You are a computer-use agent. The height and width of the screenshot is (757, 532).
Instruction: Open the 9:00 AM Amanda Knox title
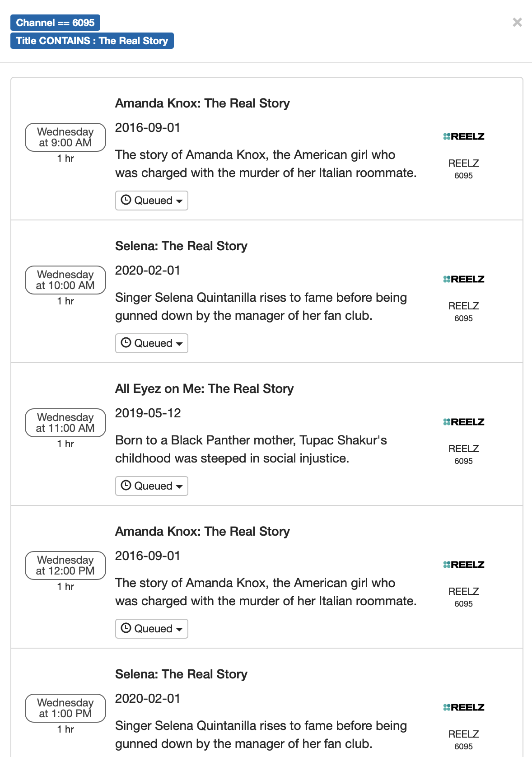pyautogui.click(x=202, y=103)
